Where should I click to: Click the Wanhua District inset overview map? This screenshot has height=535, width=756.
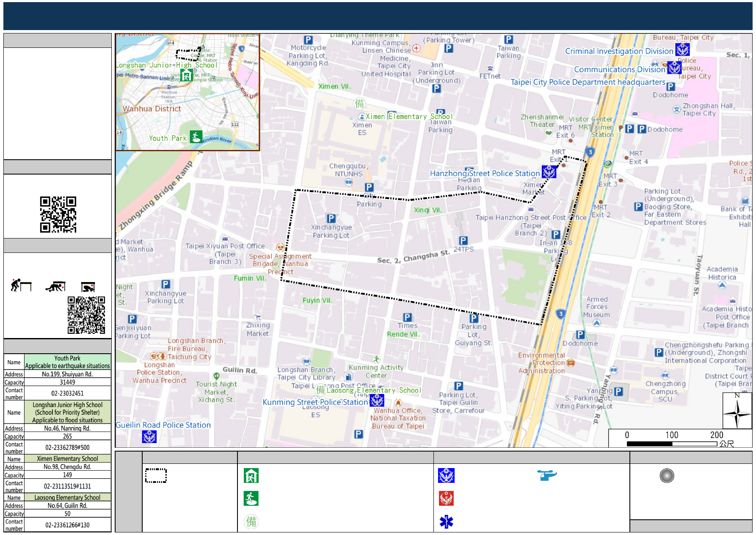188,92
